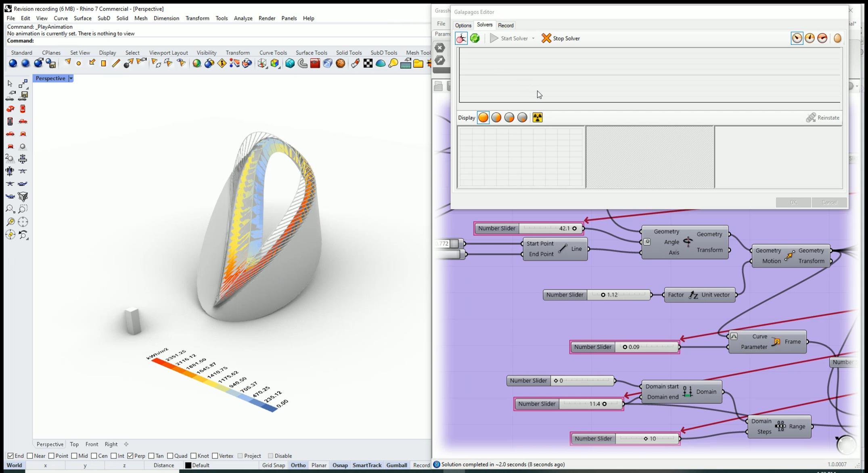Click the Start Solver button
This screenshot has width=868, height=473.
[509, 38]
